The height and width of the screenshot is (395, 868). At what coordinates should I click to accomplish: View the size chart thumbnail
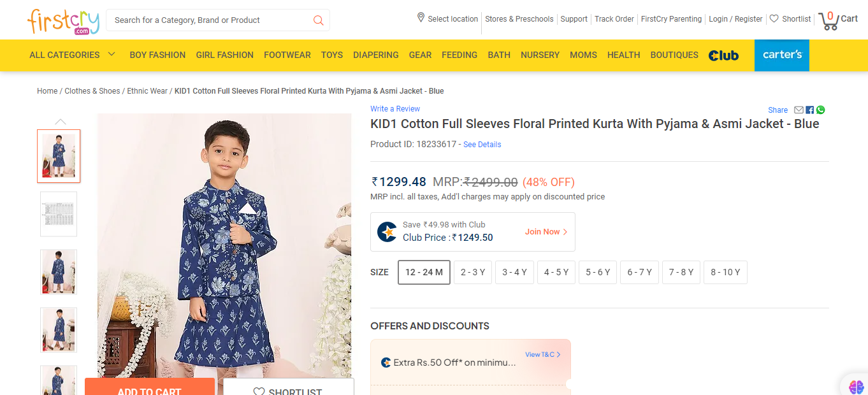point(59,214)
